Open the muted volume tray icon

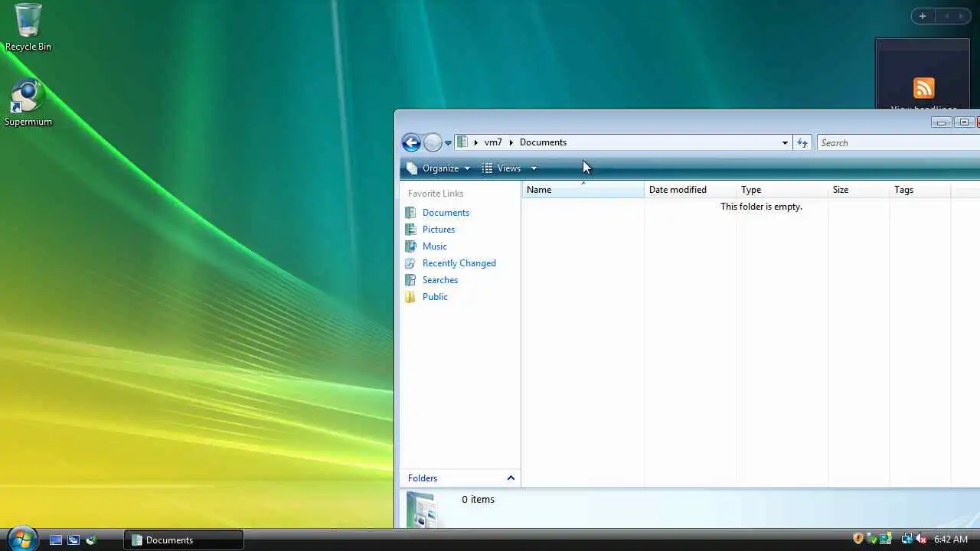pyautogui.click(x=921, y=540)
